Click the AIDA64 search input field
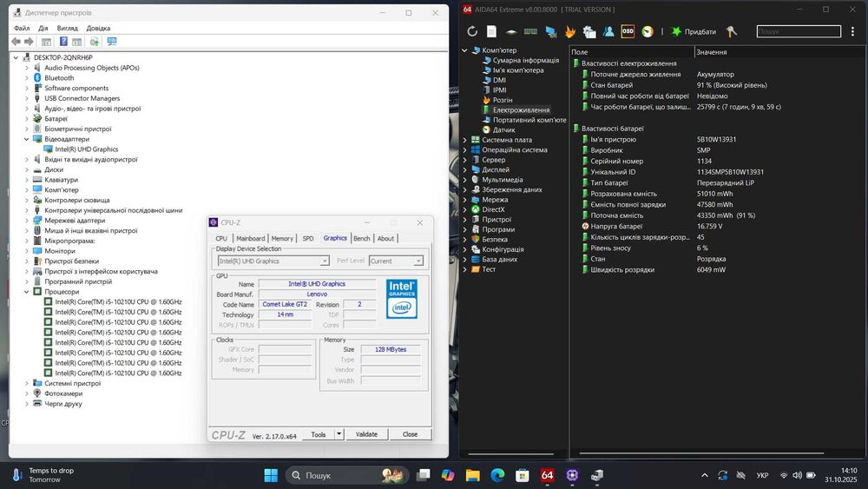This screenshot has width=868, height=489. click(x=799, y=31)
